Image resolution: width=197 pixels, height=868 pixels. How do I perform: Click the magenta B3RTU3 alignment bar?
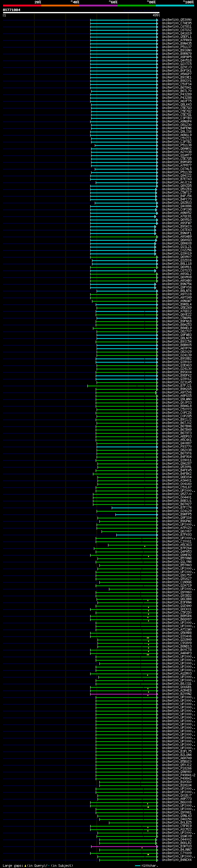(x=124, y=846)
